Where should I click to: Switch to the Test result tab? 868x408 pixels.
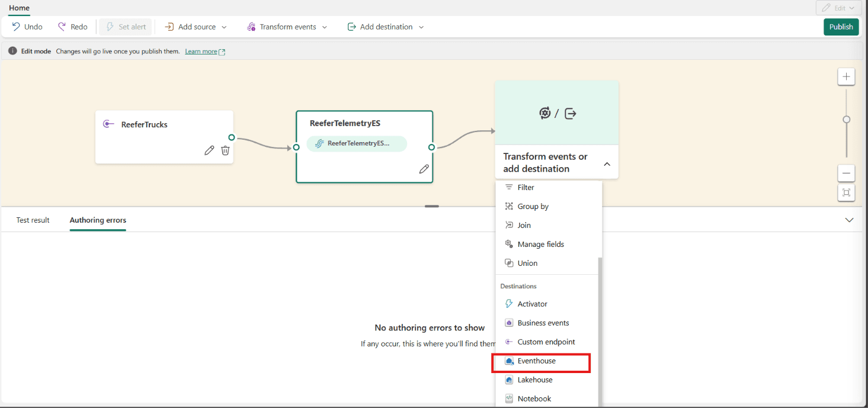click(x=33, y=220)
